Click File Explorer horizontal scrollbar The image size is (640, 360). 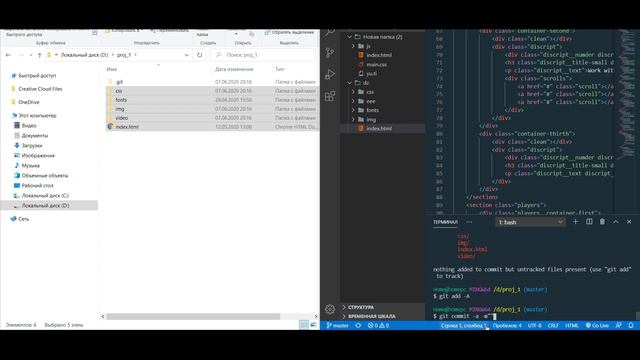tap(193, 316)
